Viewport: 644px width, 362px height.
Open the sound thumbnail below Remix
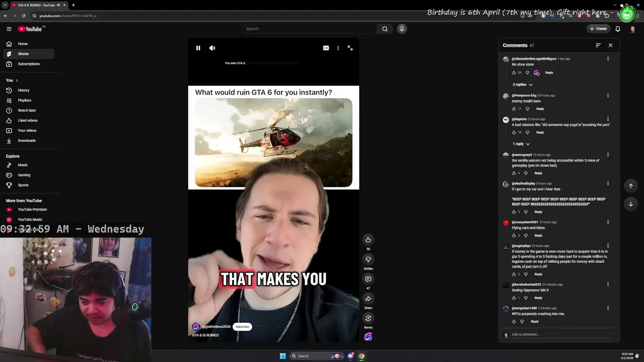click(368, 337)
